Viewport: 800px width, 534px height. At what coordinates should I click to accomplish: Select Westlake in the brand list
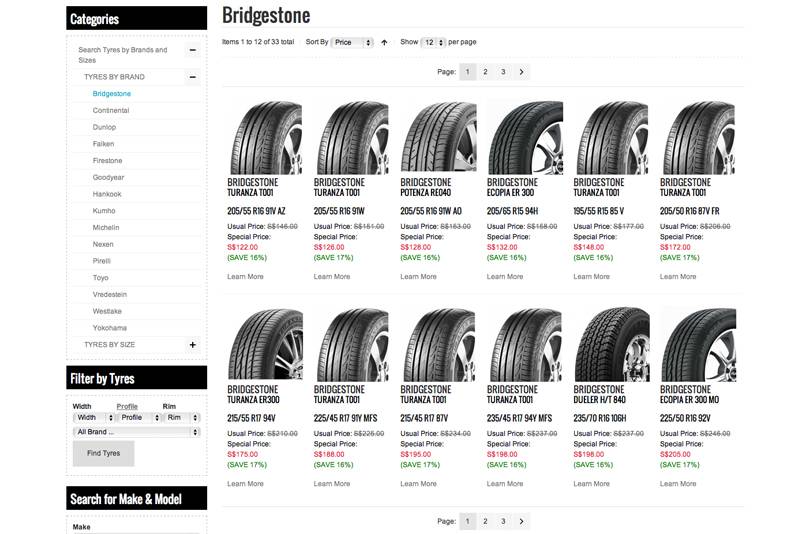[107, 312]
